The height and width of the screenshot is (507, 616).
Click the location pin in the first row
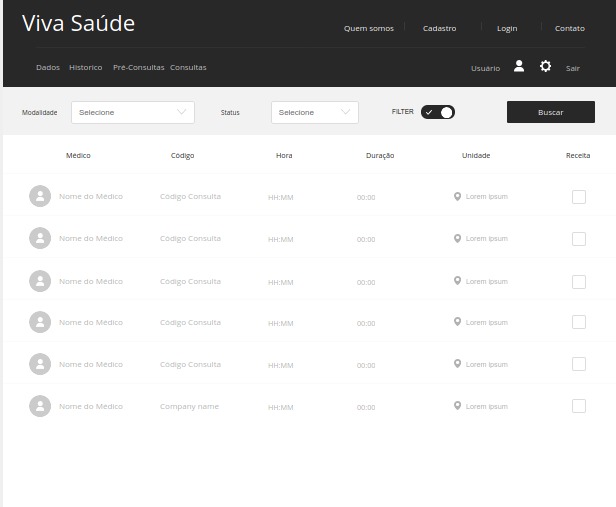click(457, 196)
